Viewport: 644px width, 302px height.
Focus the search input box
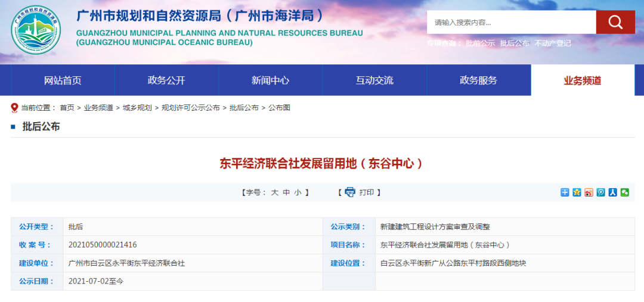[x=512, y=22]
